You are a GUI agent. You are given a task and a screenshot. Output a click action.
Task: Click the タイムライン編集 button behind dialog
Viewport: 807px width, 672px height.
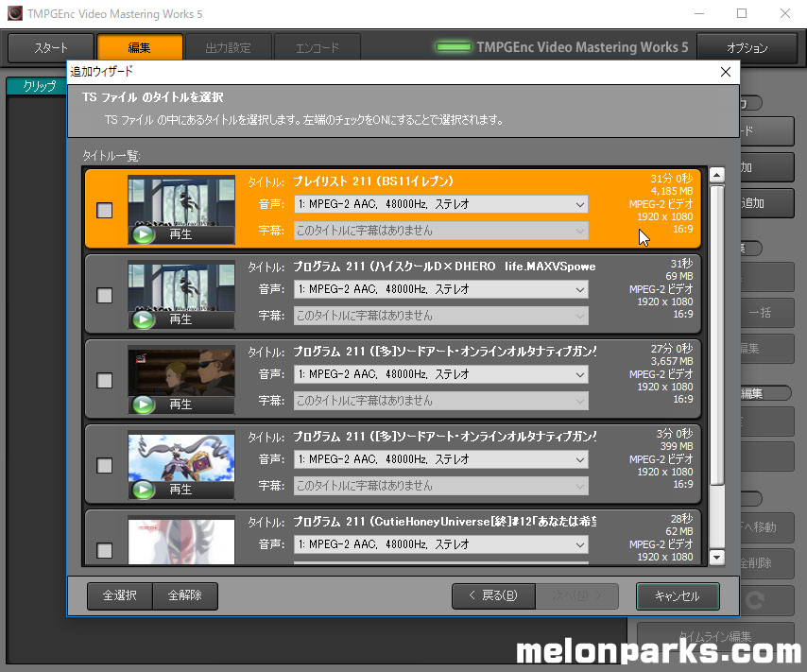[715, 636]
